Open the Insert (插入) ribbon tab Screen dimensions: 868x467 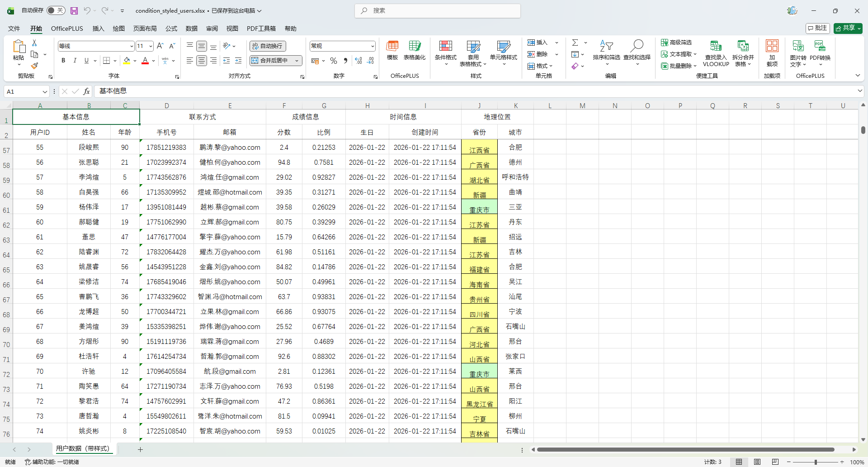98,29
